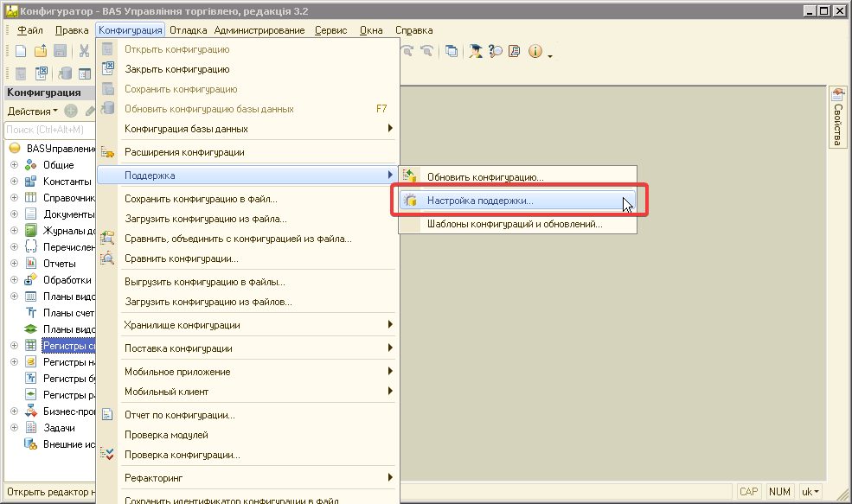The width and height of the screenshot is (852, 504).
Task: Open the Действия dropdown
Action: [x=32, y=111]
